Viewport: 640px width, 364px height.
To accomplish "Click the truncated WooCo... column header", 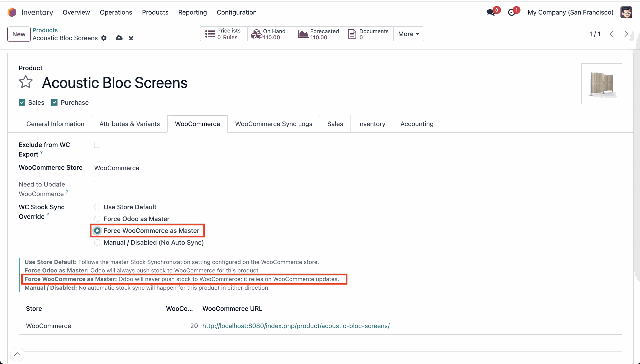I will point(179,309).
